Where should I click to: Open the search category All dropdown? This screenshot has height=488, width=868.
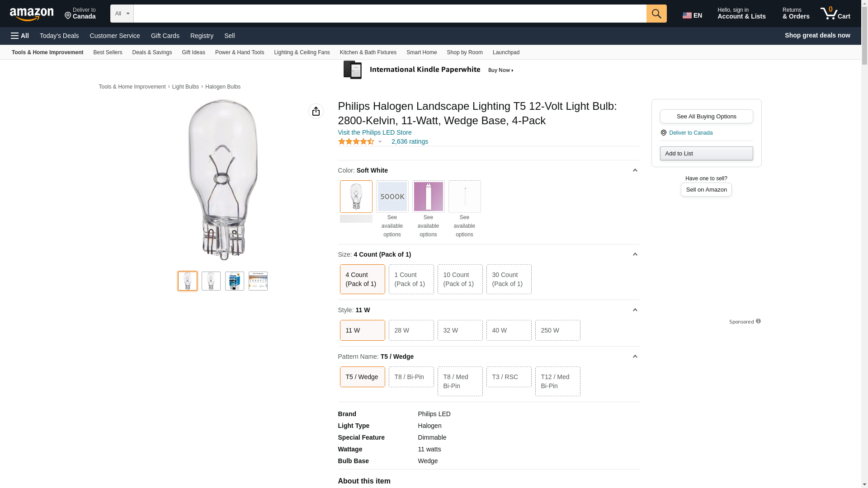pos(122,14)
